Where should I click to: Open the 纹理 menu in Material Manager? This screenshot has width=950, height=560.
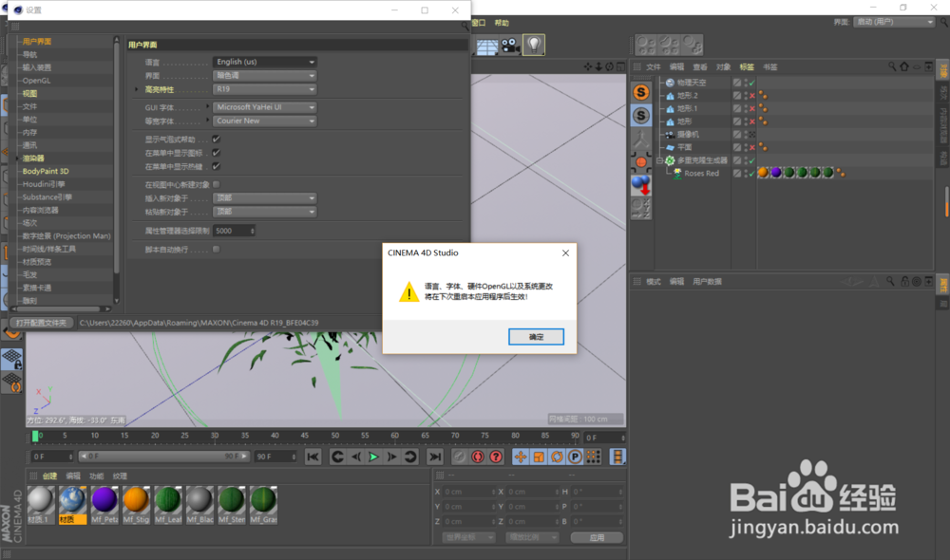tap(120, 476)
